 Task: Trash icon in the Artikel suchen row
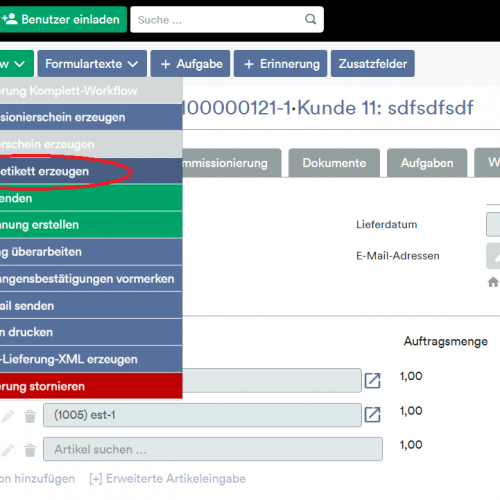pos(30,450)
